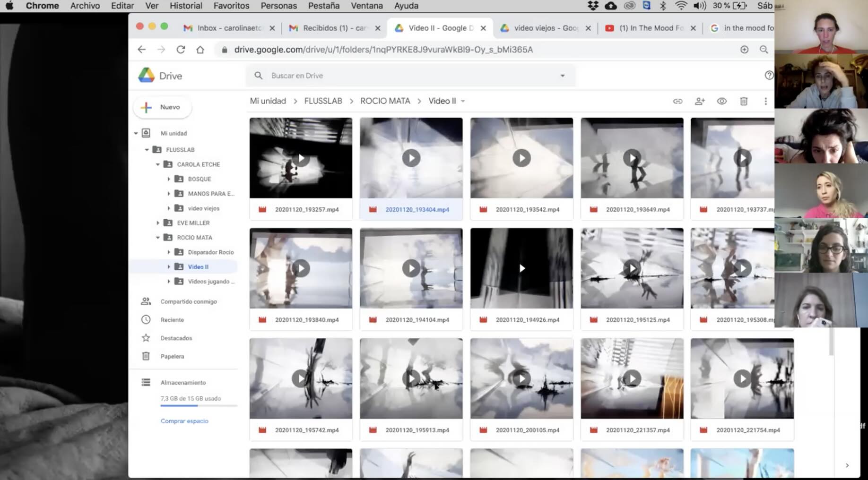Close the Recibidos Gmail tab

click(378, 28)
